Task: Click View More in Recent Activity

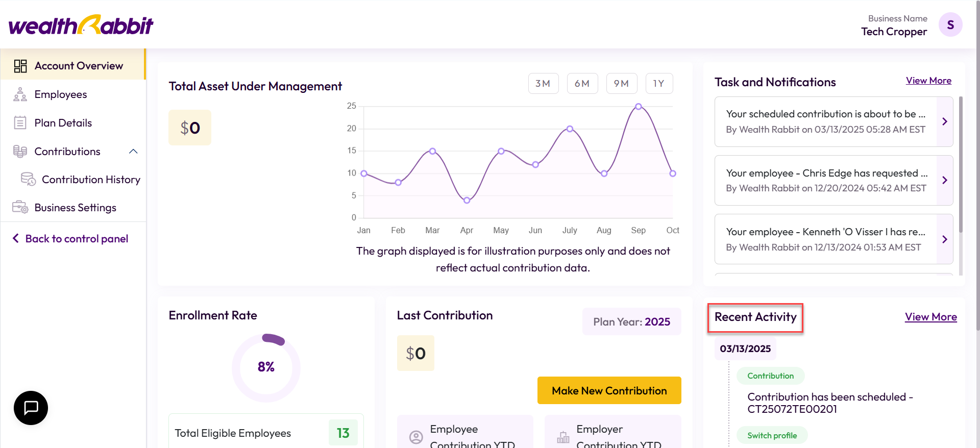Action: coord(931,317)
